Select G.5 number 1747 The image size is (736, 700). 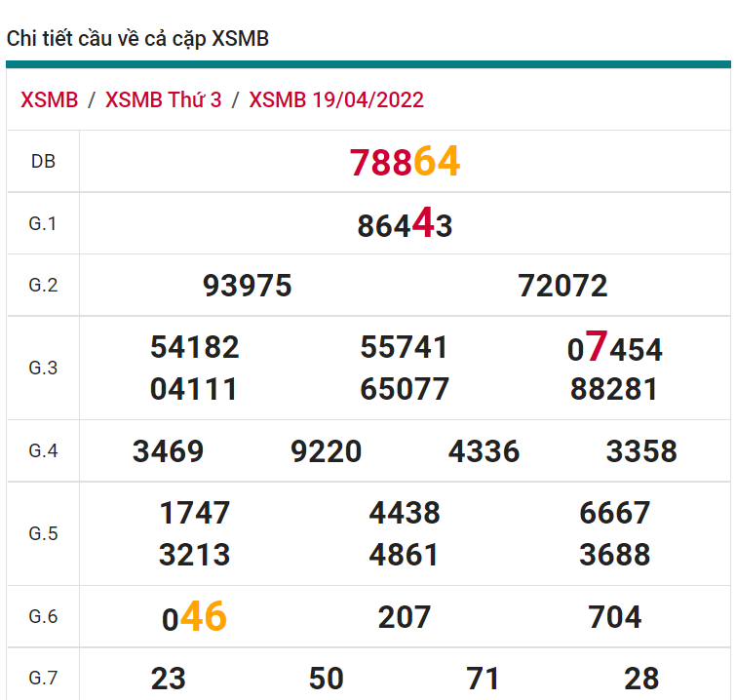[x=195, y=513]
